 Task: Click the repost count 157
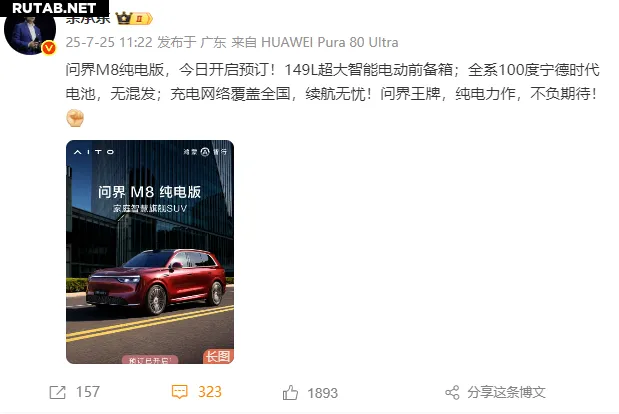(x=88, y=392)
